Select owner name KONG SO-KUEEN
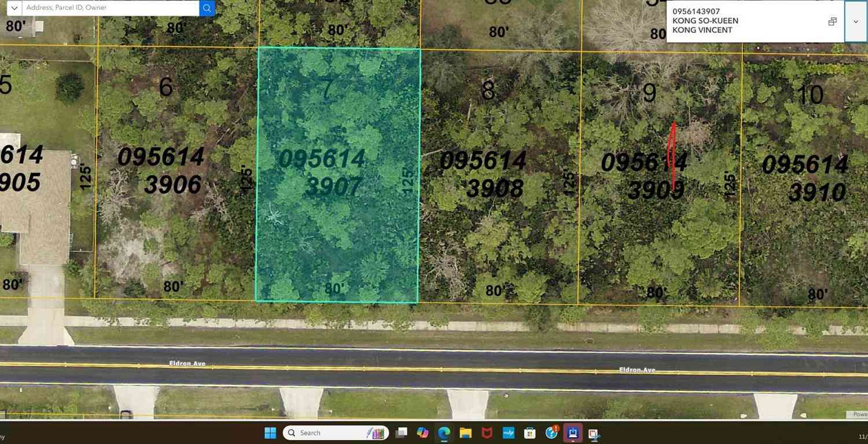868x444 pixels. pos(705,21)
